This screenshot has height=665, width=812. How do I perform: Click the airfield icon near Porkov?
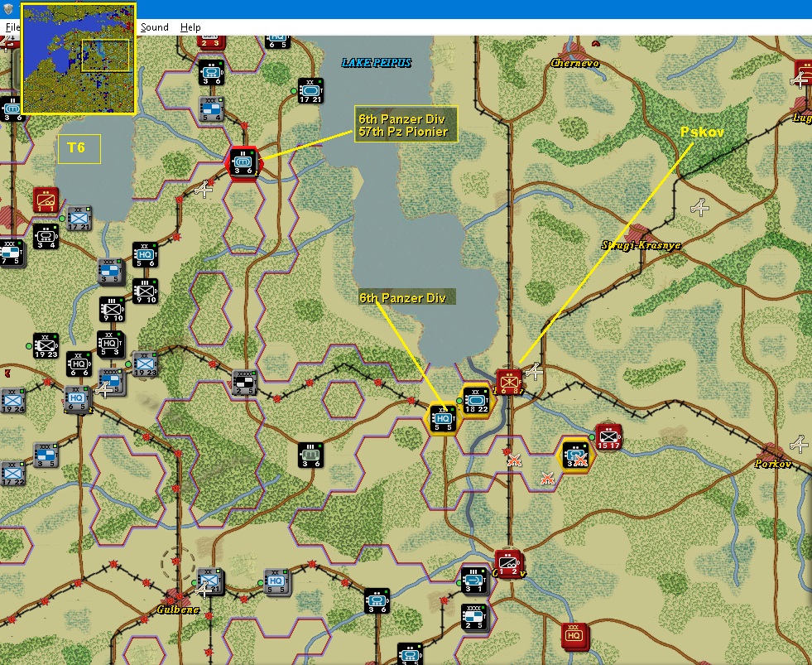(x=799, y=444)
